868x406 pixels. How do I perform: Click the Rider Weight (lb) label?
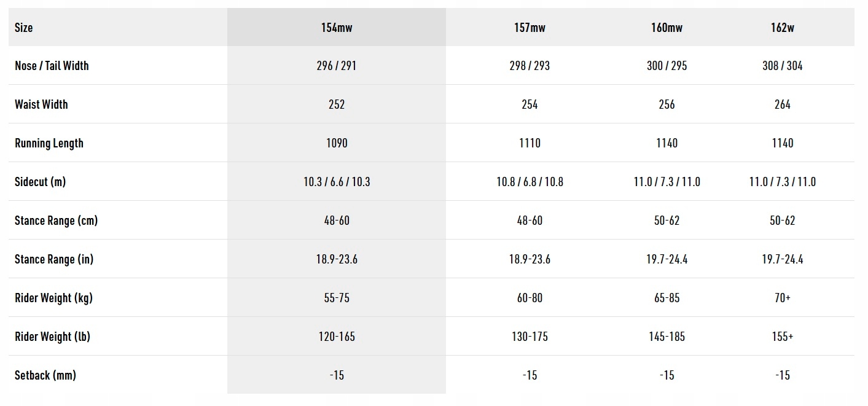coord(53,337)
